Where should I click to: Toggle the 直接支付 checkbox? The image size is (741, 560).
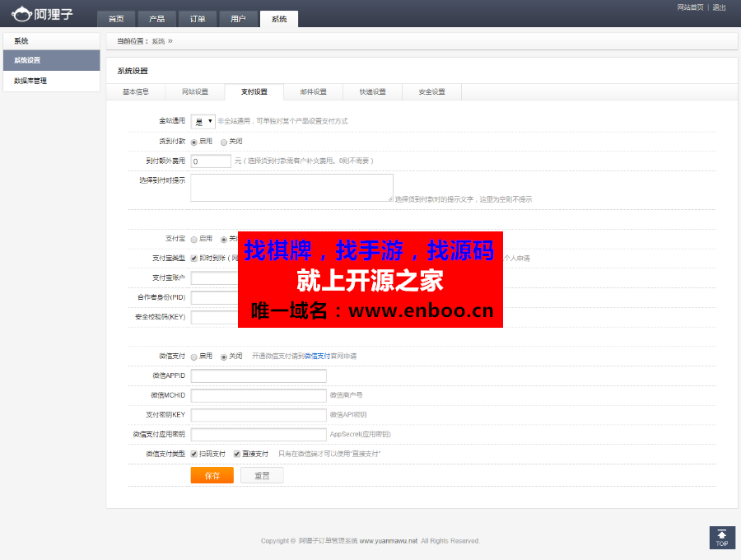pyautogui.click(x=237, y=454)
